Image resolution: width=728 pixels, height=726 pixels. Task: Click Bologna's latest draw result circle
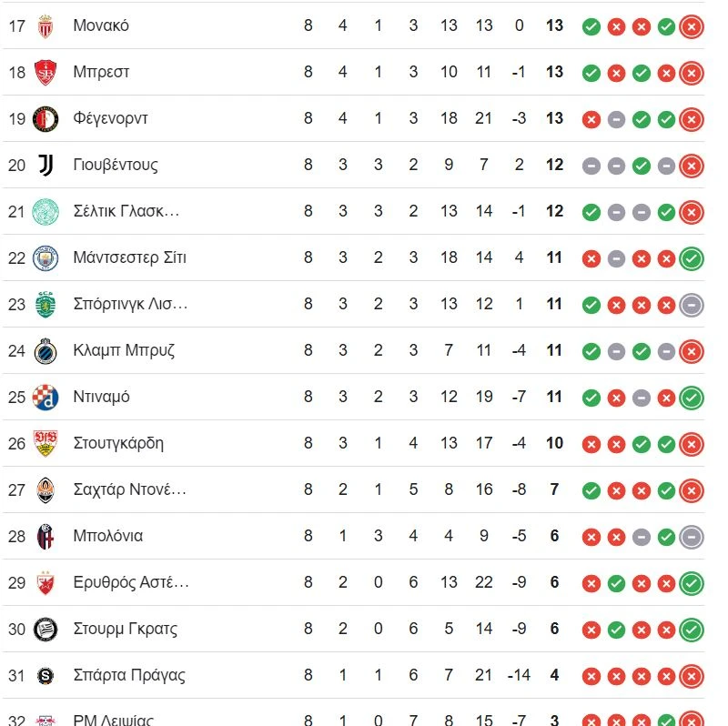click(692, 537)
